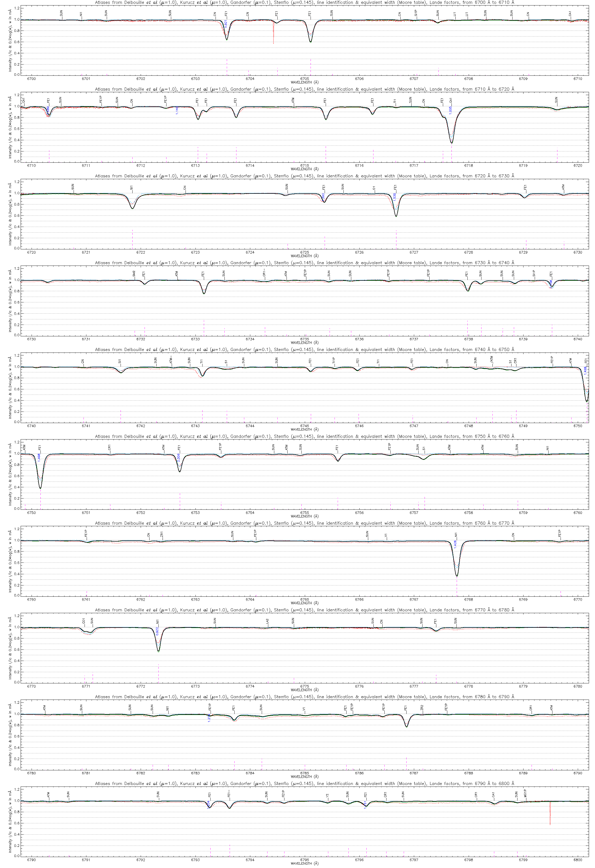Click the O1 line label near 6726.3 Å

374,188
